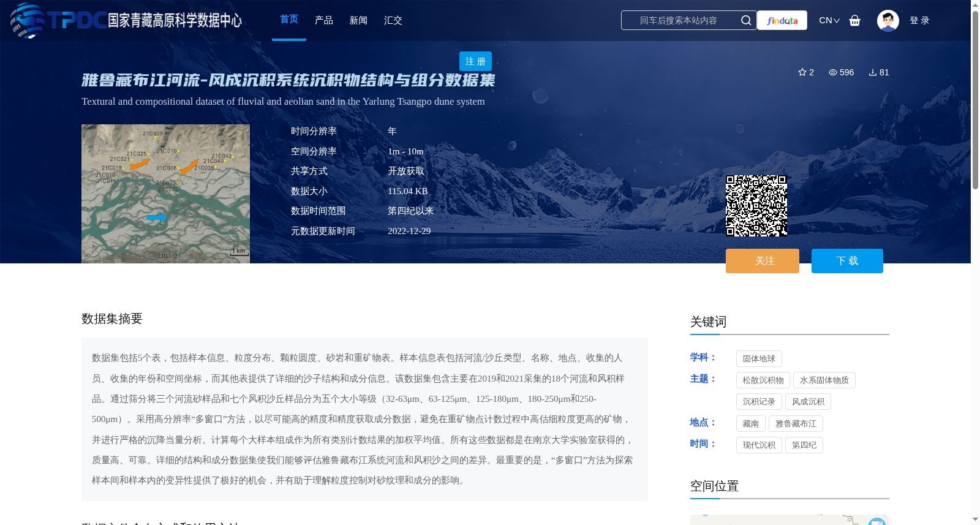Click the 第四纪以来 time range value

point(410,211)
